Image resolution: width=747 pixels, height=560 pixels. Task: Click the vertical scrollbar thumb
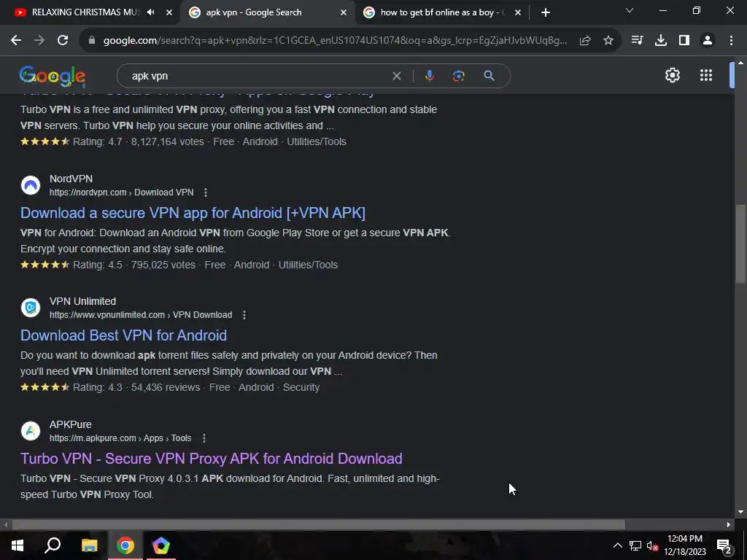tap(740, 244)
